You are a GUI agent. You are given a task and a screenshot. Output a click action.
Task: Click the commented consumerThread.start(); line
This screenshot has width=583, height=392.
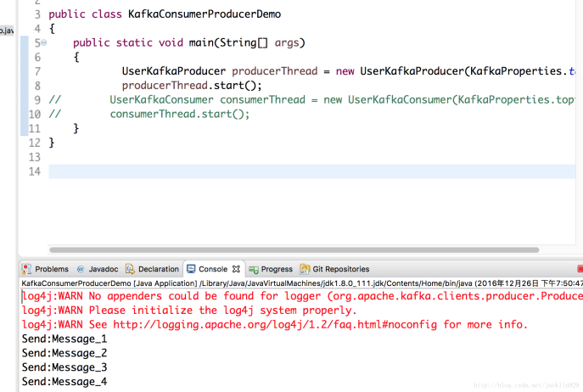point(180,115)
